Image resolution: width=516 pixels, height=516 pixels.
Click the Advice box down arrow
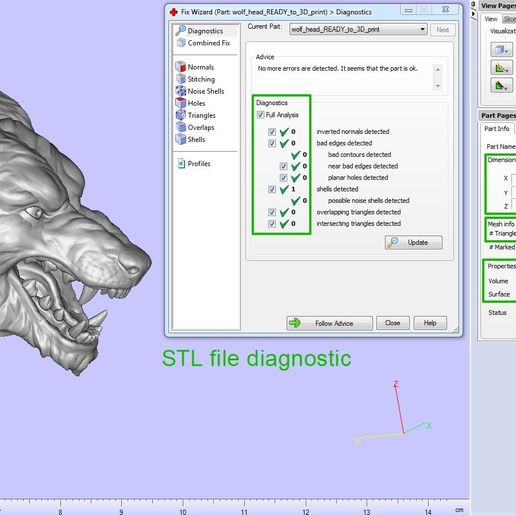coord(438,86)
